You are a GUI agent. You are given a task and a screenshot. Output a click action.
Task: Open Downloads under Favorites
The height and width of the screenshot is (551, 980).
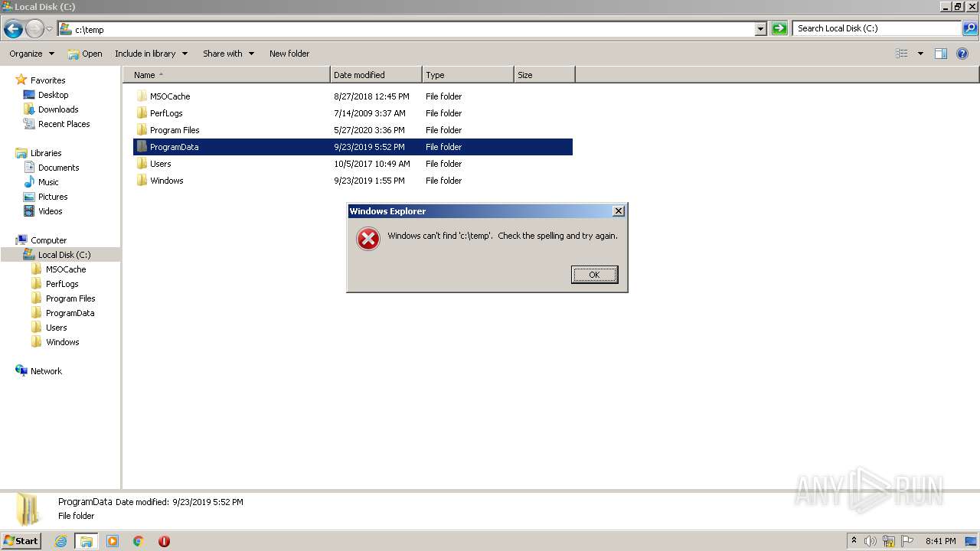tap(58, 109)
